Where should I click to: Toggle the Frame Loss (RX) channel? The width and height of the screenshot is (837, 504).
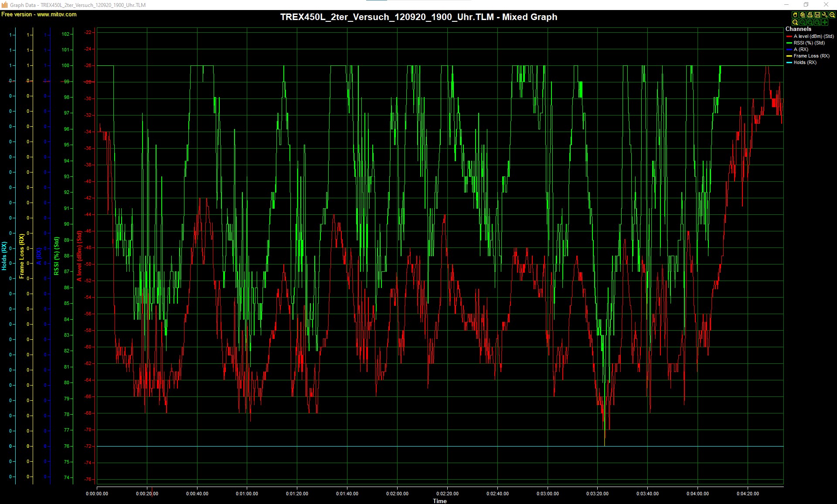coord(811,56)
